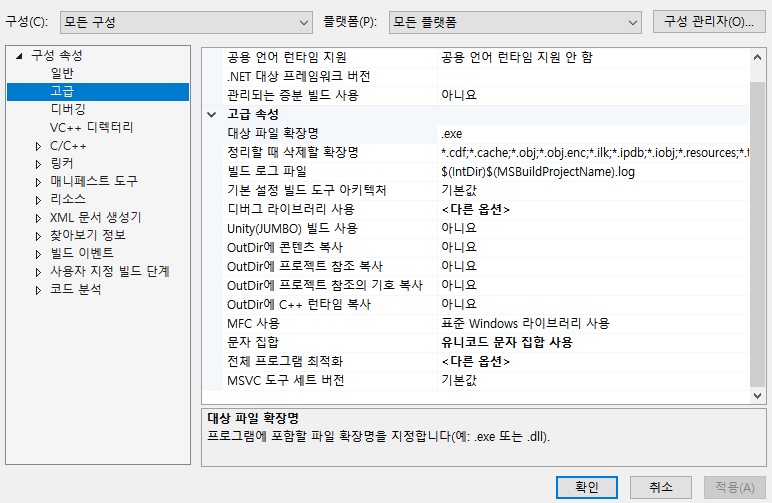The width and height of the screenshot is (772, 503).
Task: Edit the .exe extension value
Action: (x=593, y=133)
